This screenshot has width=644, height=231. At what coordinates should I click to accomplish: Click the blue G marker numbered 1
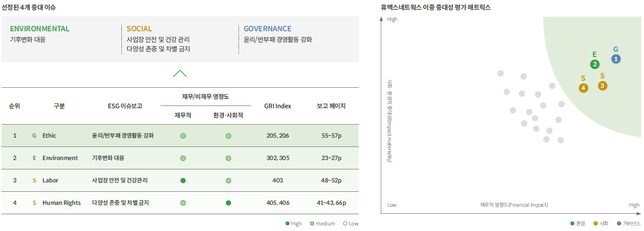click(x=616, y=59)
